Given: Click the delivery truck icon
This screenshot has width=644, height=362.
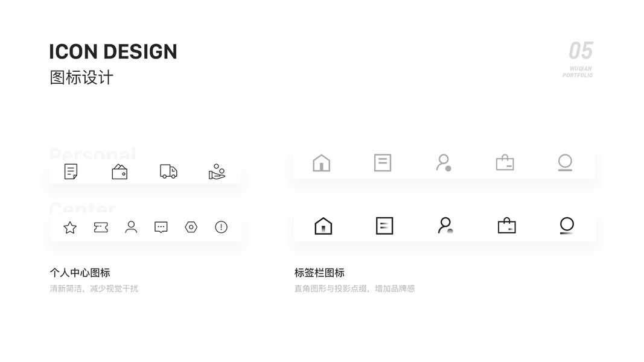Looking at the screenshot, I should [x=168, y=171].
